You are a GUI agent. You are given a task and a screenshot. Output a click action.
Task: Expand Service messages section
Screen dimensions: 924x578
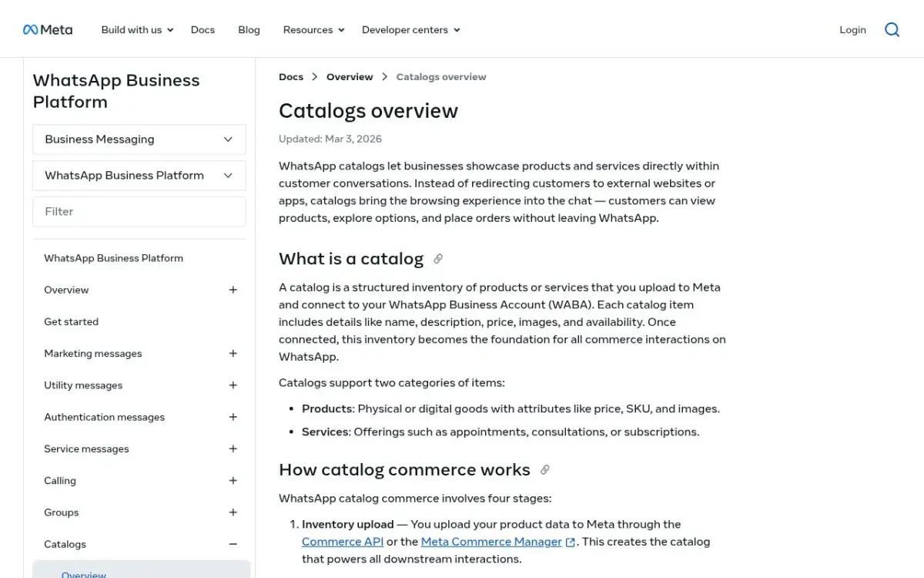point(233,449)
